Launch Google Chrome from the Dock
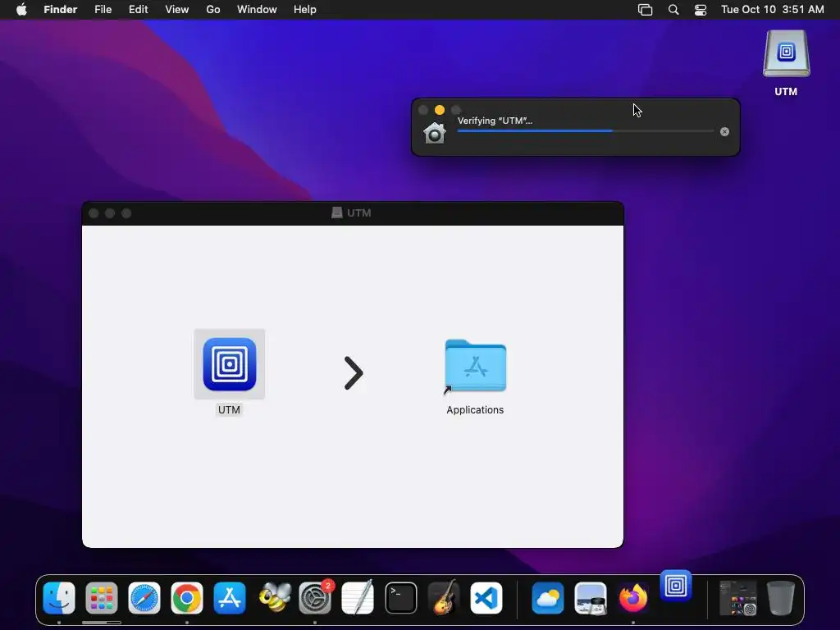Image resolution: width=840 pixels, height=630 pixels. tap(186, 598)
